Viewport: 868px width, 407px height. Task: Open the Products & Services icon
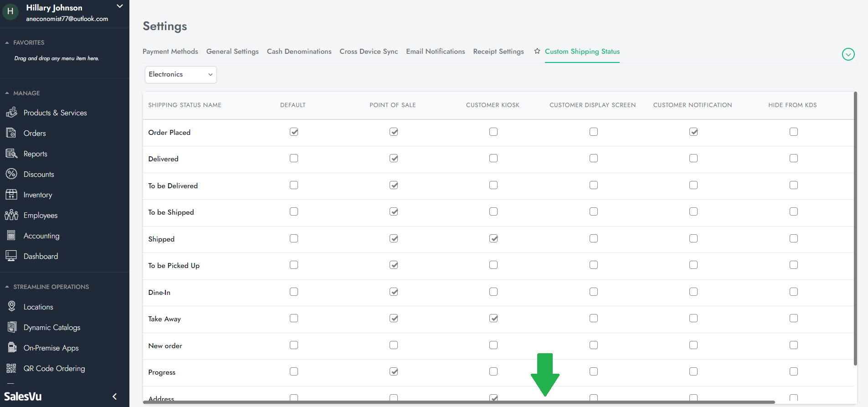point(11,113)
